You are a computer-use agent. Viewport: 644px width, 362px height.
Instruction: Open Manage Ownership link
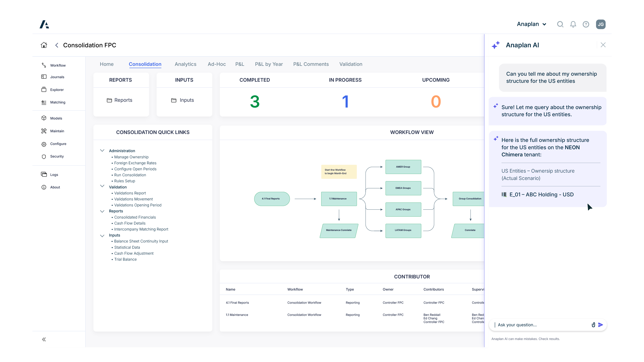(x=131, y=157)
